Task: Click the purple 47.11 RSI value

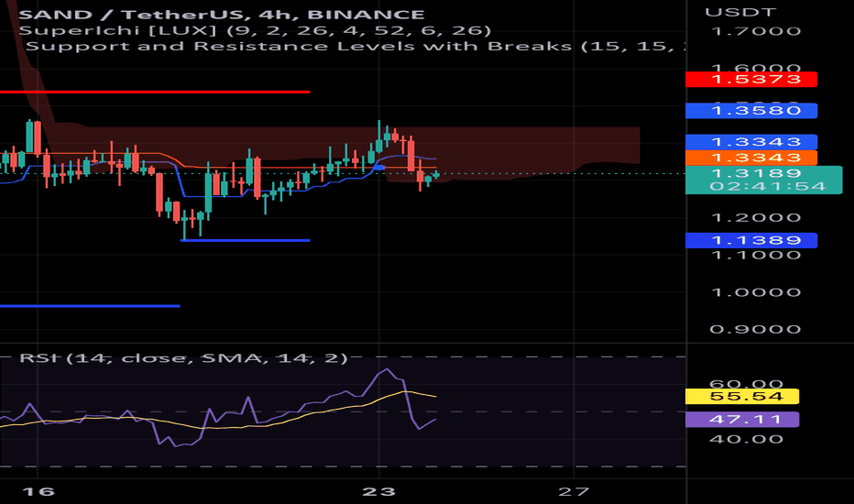Action: click(x=742, y=420)
